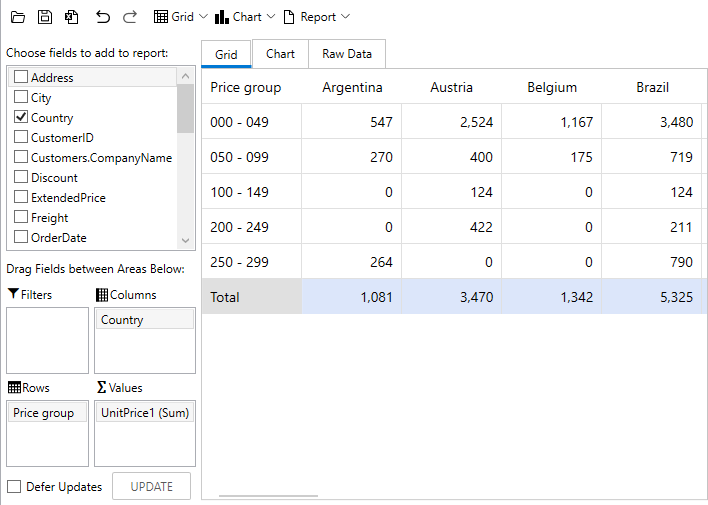708x505 pixels.
Task: Enable the Defer Updates checkbox
Action: pyautogui.click(x=14, y=487)
